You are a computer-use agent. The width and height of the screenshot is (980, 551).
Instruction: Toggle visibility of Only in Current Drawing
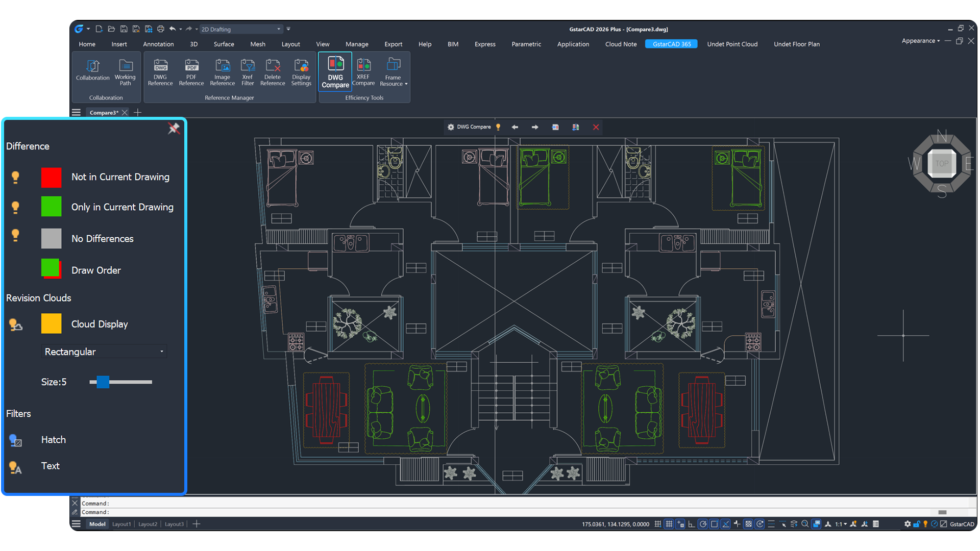[x=15, y=207]
